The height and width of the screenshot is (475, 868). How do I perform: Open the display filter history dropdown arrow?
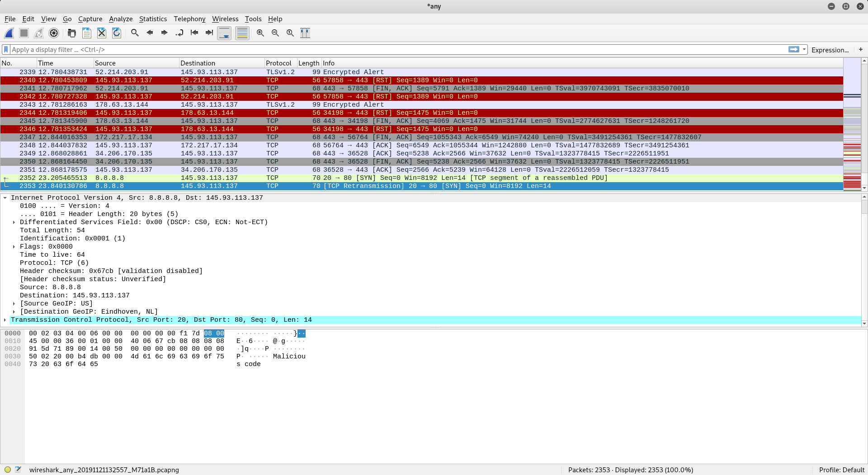click(804, 50)
